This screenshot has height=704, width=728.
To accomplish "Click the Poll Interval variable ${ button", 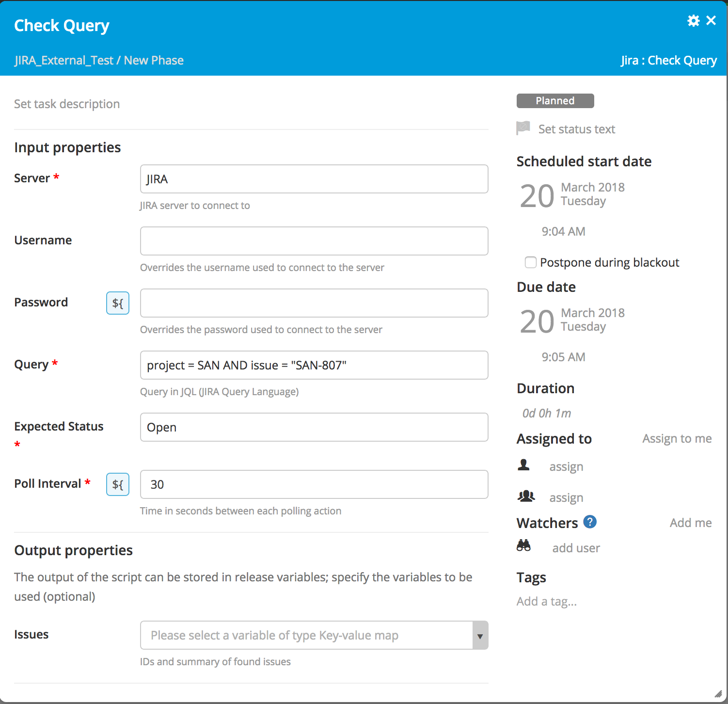I will 118,484.
